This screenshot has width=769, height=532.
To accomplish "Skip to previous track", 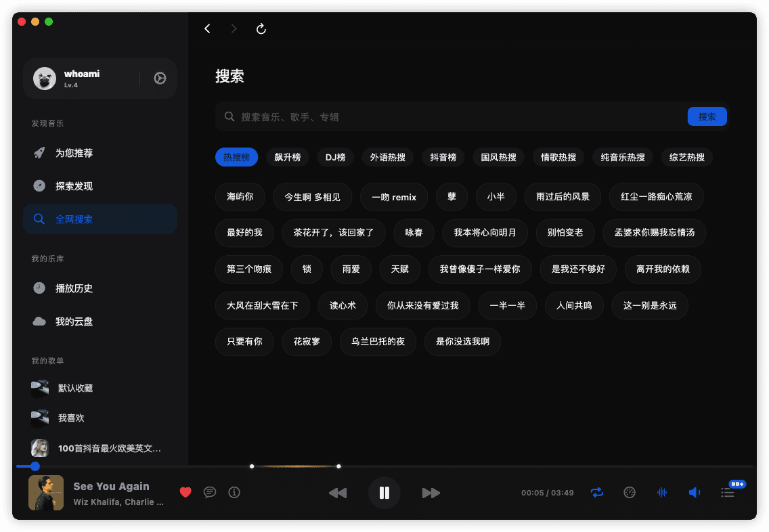I will 338,493.
